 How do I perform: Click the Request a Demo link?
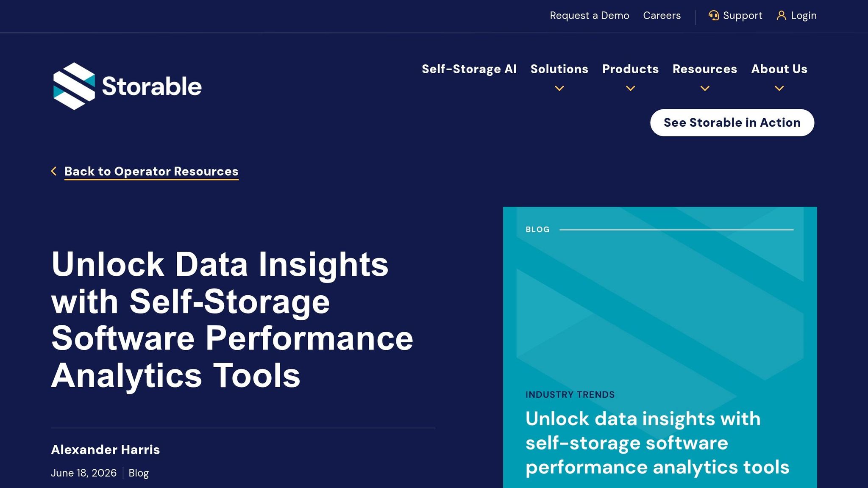coord(590,16)
